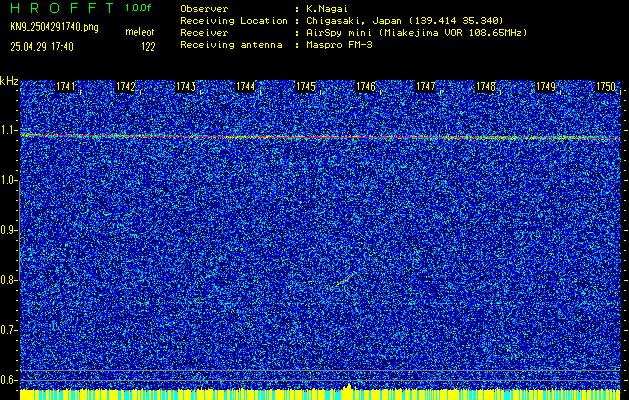Click the AirSpy mini receiver text

point(416,33)
